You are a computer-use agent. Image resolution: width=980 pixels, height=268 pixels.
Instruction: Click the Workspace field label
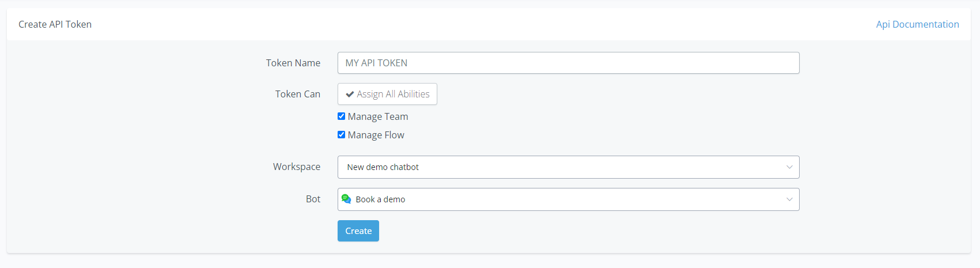coord(296,167)
